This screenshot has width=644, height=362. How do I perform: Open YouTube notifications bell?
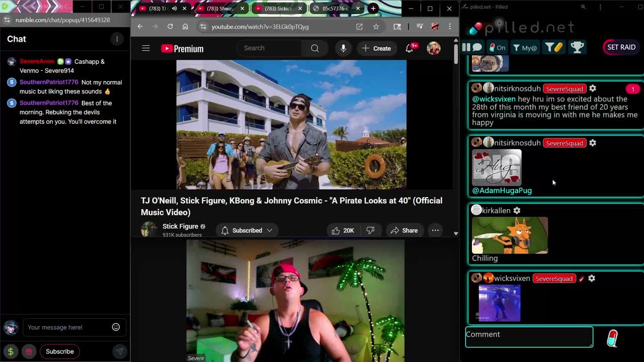(410, 48)
